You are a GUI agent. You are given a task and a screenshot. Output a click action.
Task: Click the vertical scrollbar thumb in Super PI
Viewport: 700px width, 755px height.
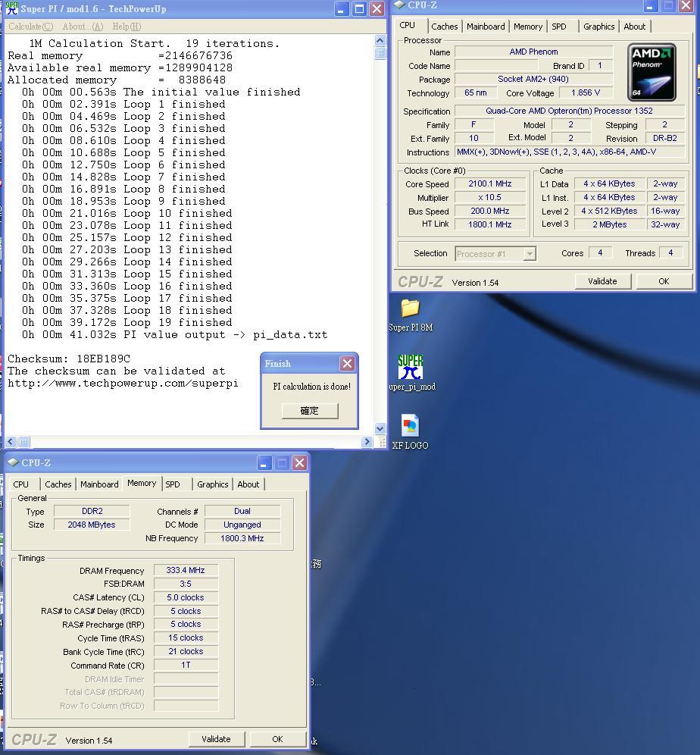click(x=380, y=53)
